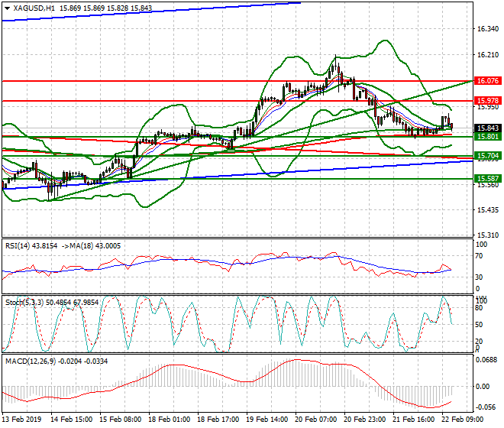Select the Stoch(5,3,3) indicator label

coord(24,303)
